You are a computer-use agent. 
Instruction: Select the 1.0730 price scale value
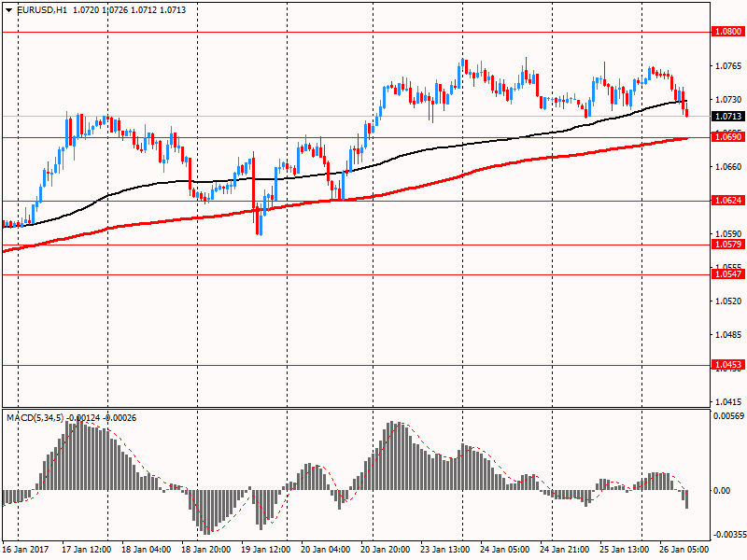tap(728, 100)
